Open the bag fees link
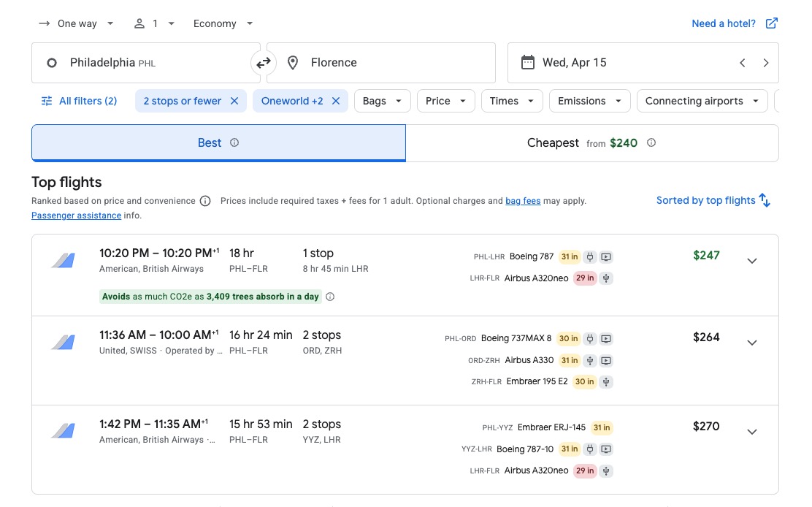This screenshot has width=812, height=507. pyautogui.click(x=523, y=201)
